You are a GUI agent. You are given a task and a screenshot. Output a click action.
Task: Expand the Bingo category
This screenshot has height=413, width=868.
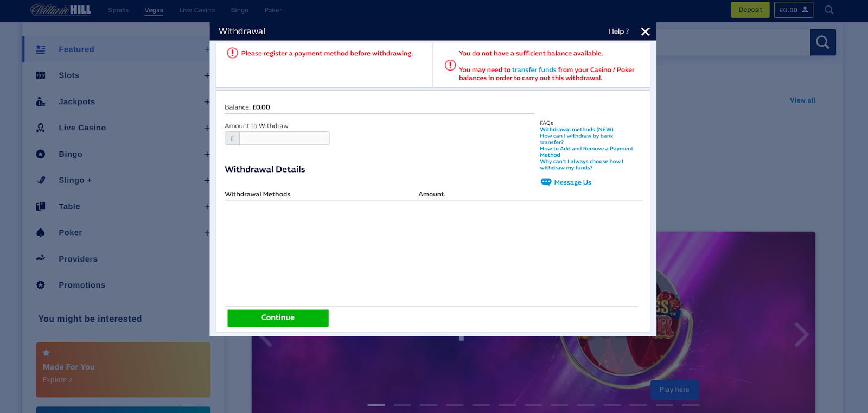click(x=207, y=154)
